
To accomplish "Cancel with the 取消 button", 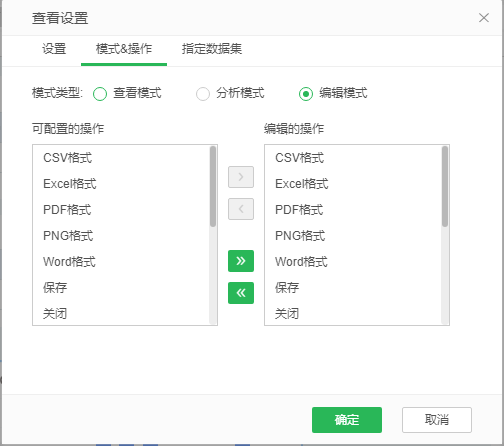I will [437, 420].
